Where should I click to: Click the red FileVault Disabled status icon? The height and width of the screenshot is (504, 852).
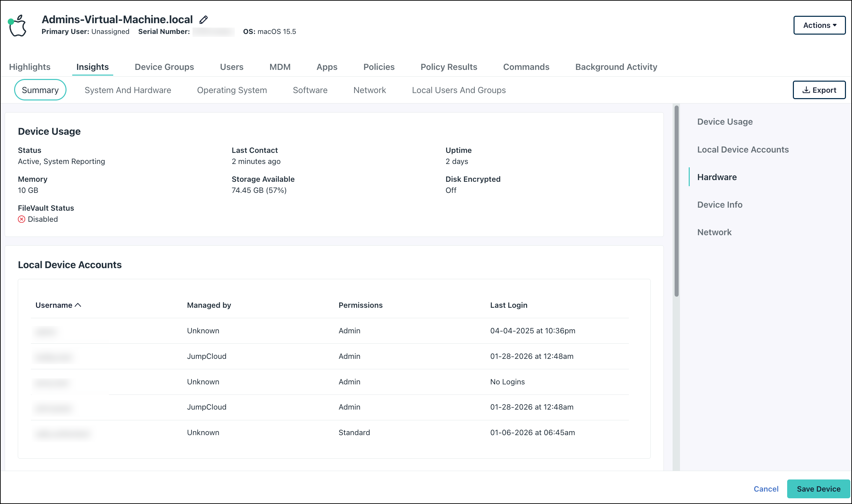point(22,219)
